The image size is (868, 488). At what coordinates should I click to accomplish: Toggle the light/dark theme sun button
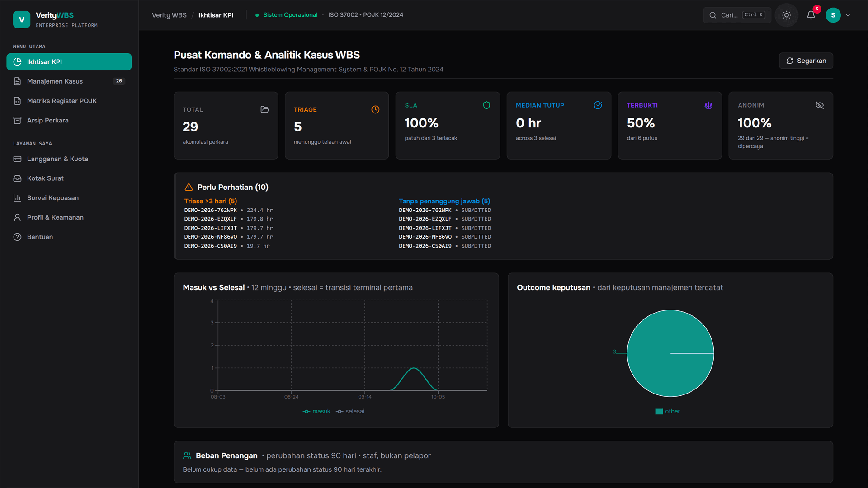pyautogui.click(x=787, y=15)
